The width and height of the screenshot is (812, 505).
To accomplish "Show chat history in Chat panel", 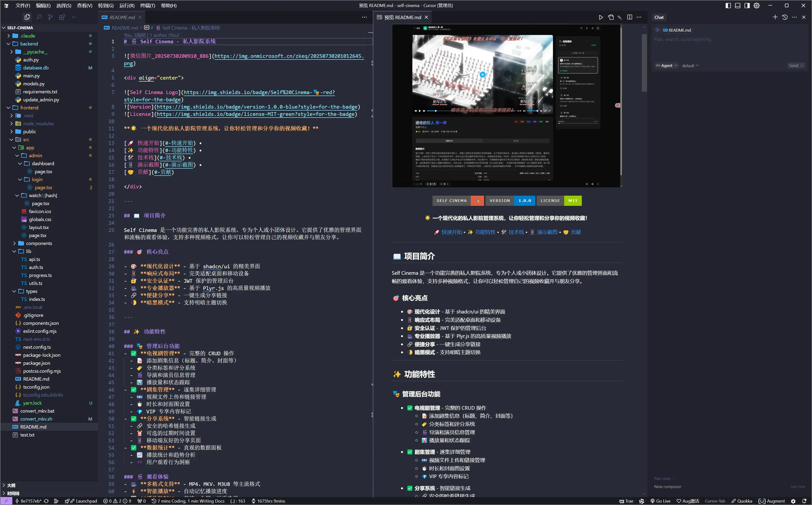I will click(x=785, y=17).
